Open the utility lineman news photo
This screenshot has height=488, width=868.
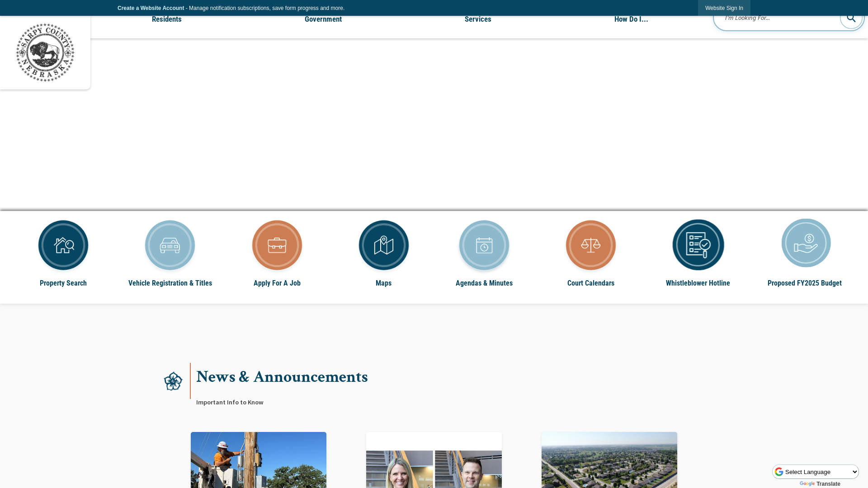pos(259,460)
